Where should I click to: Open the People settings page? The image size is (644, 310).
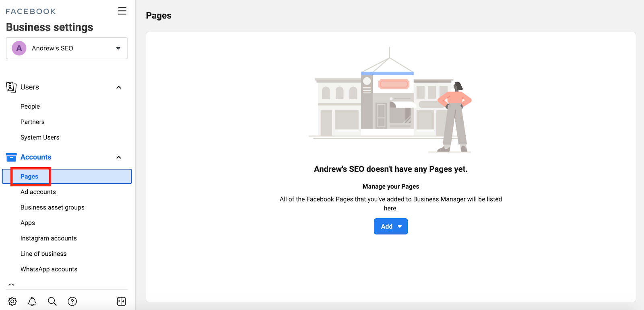pyautogui.click(x=30, y=107)
